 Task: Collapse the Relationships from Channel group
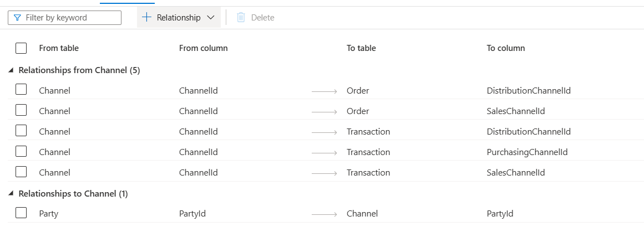(x=11, y=70)
